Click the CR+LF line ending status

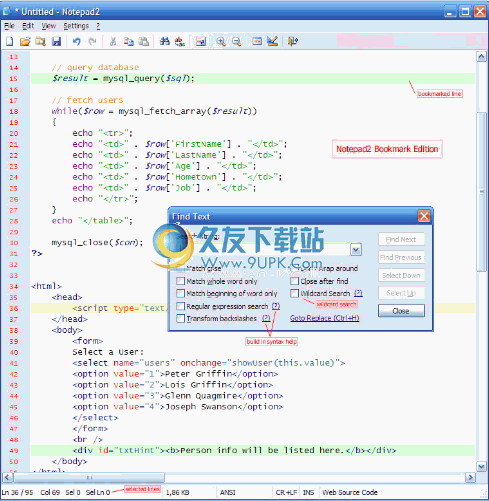286,492
